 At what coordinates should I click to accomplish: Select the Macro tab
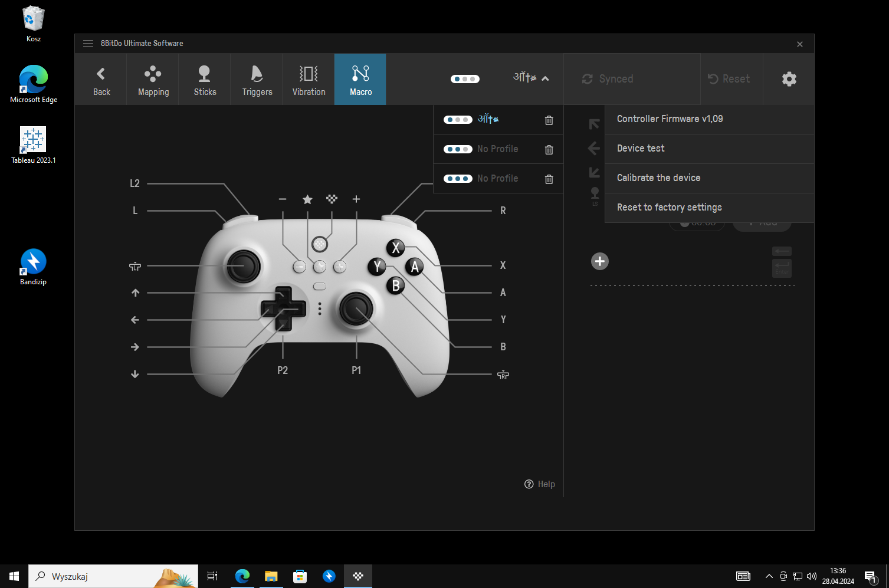click(x=360, y=80)
